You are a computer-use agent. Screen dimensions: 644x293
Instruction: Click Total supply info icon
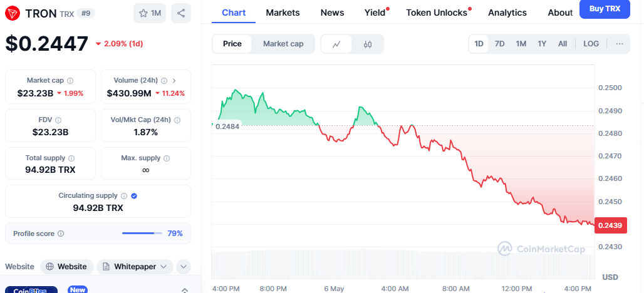(x=71, y=158)
